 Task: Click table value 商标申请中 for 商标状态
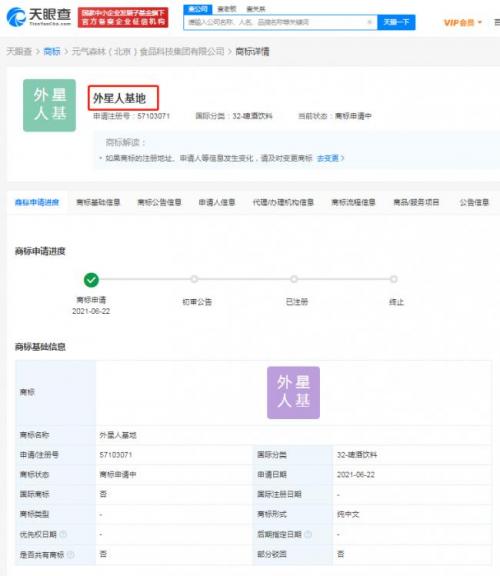tap(118, 475)
